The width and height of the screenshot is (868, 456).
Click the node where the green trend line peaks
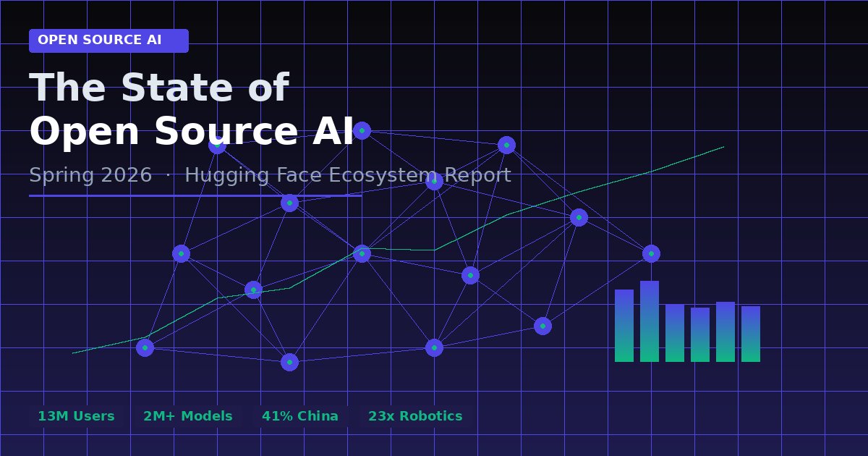tap(578, 216)
